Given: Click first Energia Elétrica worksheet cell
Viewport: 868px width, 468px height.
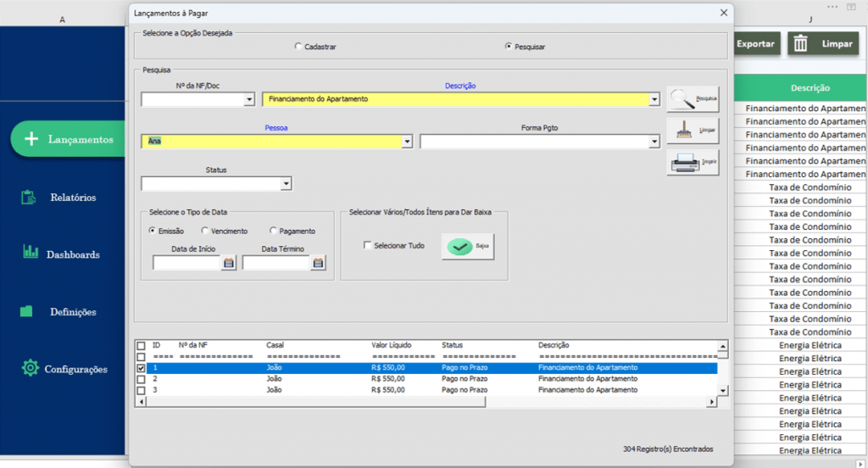Looking at the screenshot, I should tap(810, 345).
